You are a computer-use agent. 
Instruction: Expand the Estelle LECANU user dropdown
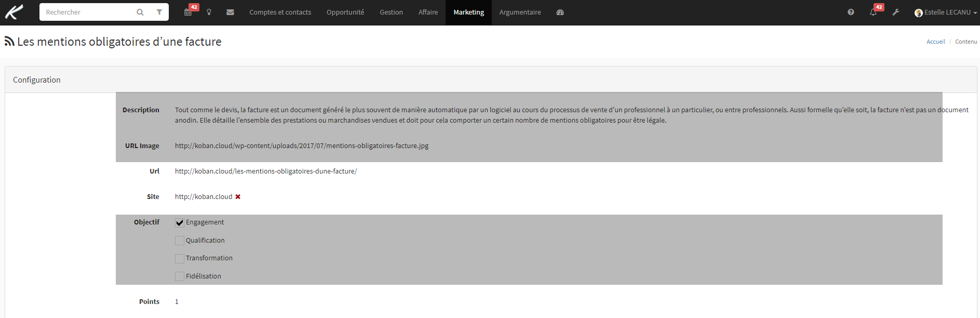click(x=946, y=12)
